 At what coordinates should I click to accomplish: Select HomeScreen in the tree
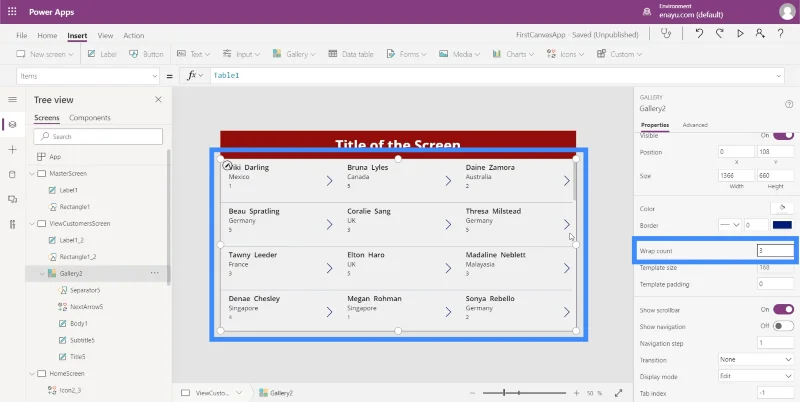click(x=66, y=373)
